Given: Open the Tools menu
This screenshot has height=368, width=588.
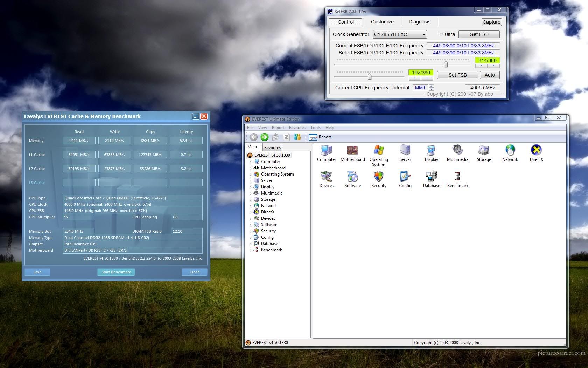Looking at the screenshot, I should coord(315,128).
